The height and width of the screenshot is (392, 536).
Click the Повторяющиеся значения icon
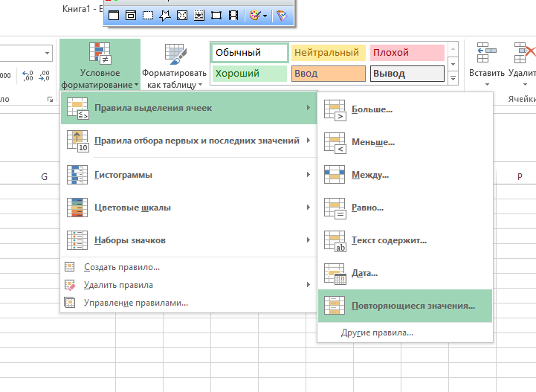pyautogui.click(x=335, y=306)
